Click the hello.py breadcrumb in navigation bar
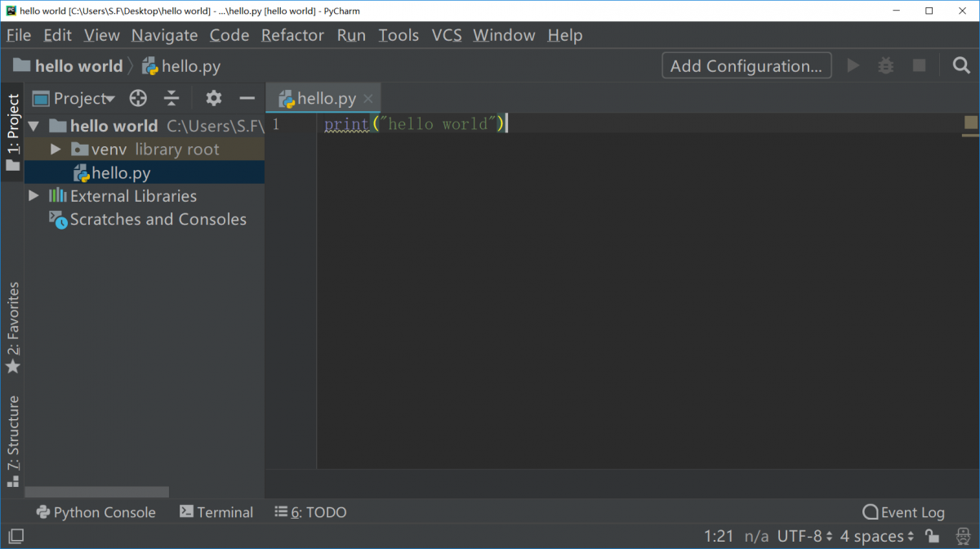This screenshot has height=549, width=980. (180, 66)
